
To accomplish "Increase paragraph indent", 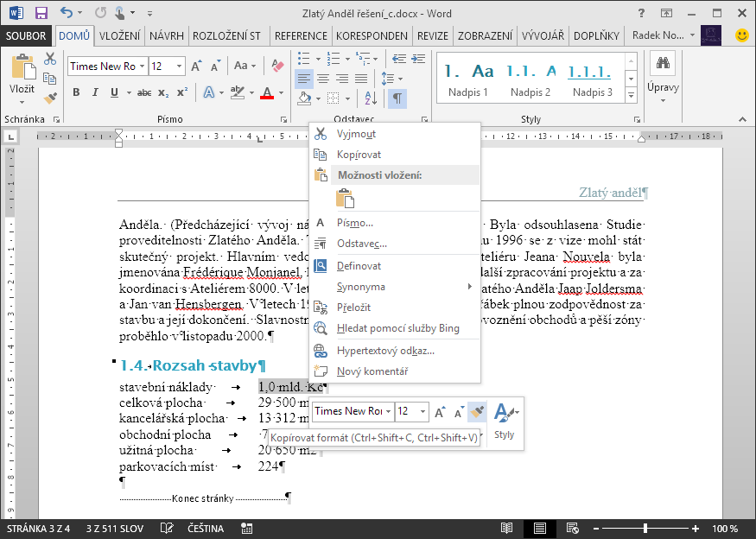I will (418, 59).
